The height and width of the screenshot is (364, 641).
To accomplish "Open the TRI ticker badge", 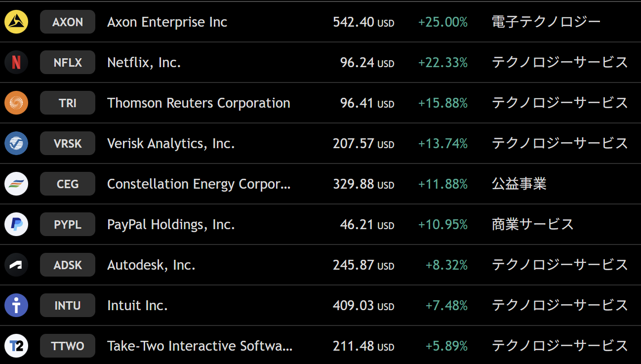I will point(68,103).
